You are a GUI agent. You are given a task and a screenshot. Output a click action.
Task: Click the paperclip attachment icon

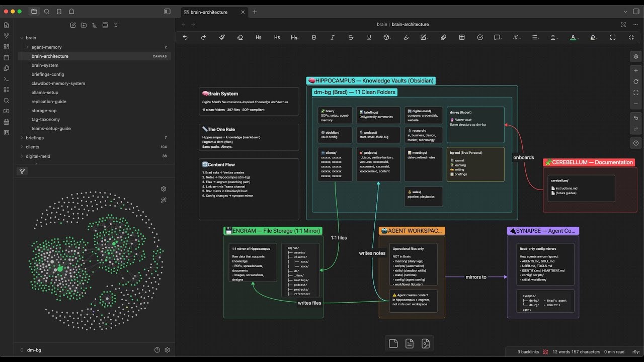pos(443,37)
